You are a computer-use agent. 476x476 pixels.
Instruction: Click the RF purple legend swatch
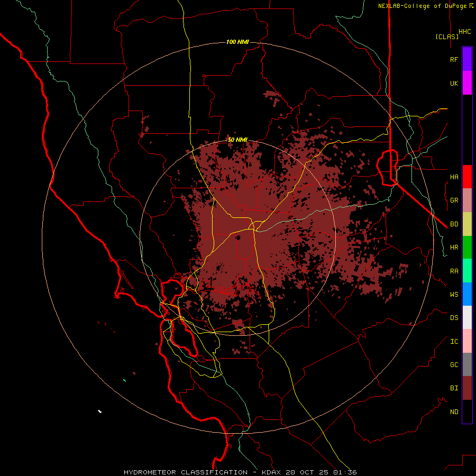coord(467,59)
